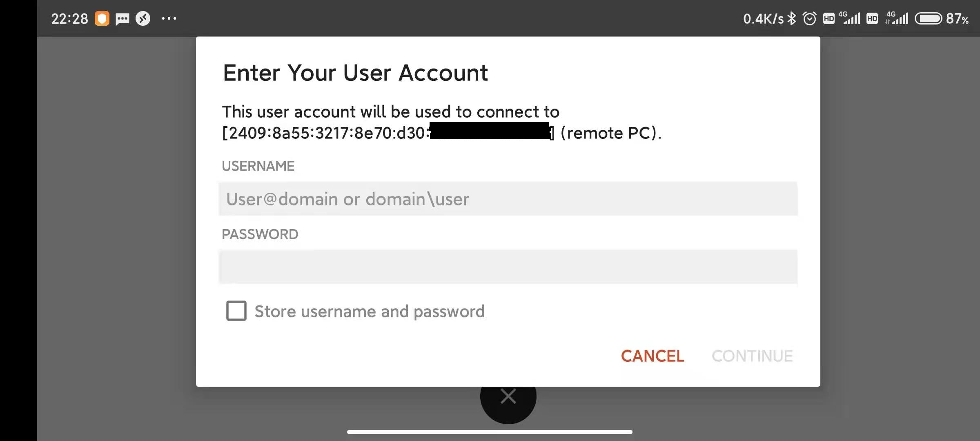Tap the battery level icon
The width and height of the screenshot is (980, 441).
click(x=928, y=18)
